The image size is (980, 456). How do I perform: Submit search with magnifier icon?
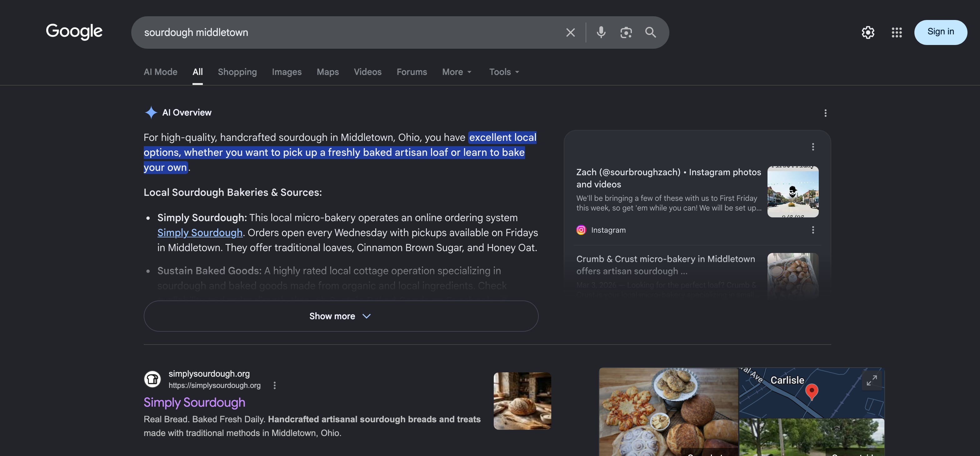click(651, 32)
